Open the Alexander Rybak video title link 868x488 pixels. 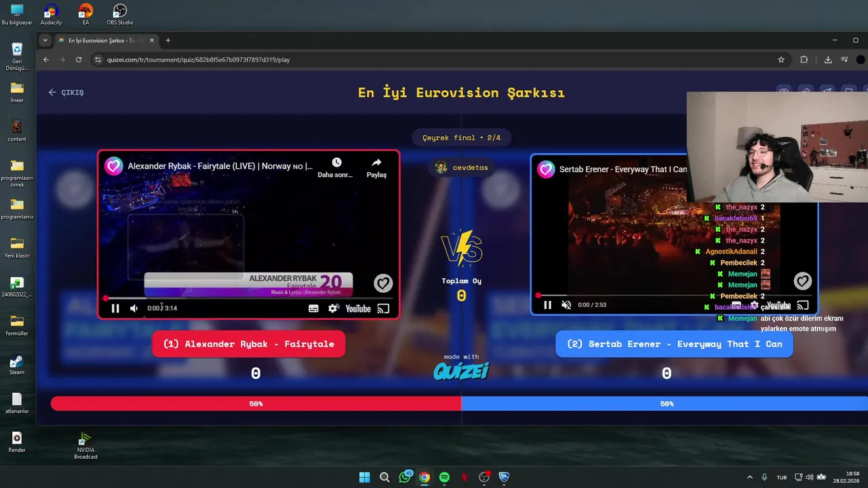click(220, 166)
